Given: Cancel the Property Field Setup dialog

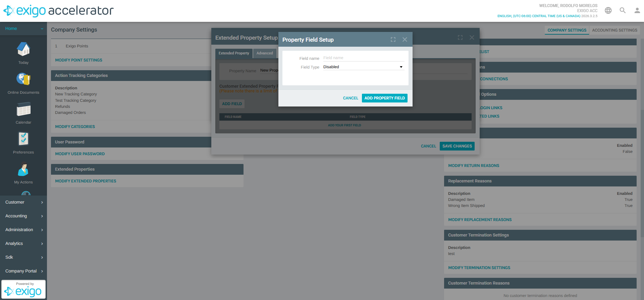Looking at the screenshot, I should (351, 98).
